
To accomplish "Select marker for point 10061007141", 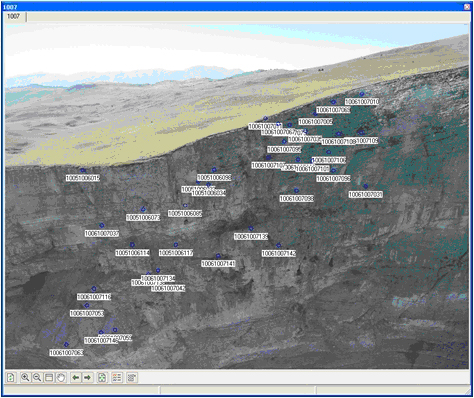I will [218, 256].
